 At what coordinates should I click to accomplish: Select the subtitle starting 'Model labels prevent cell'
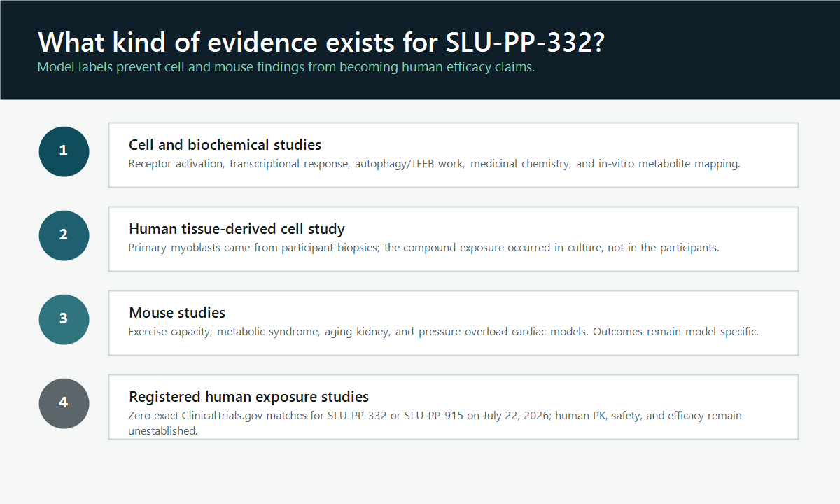[286, 68]
